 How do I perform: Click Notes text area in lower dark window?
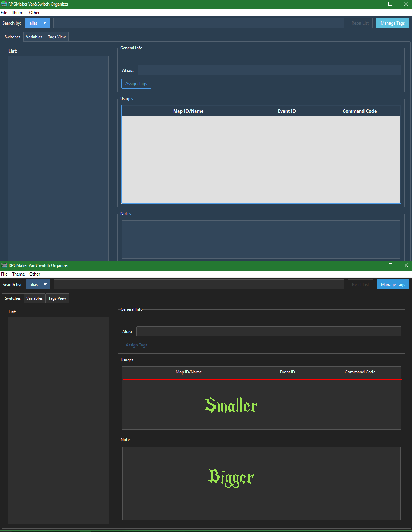261,483
